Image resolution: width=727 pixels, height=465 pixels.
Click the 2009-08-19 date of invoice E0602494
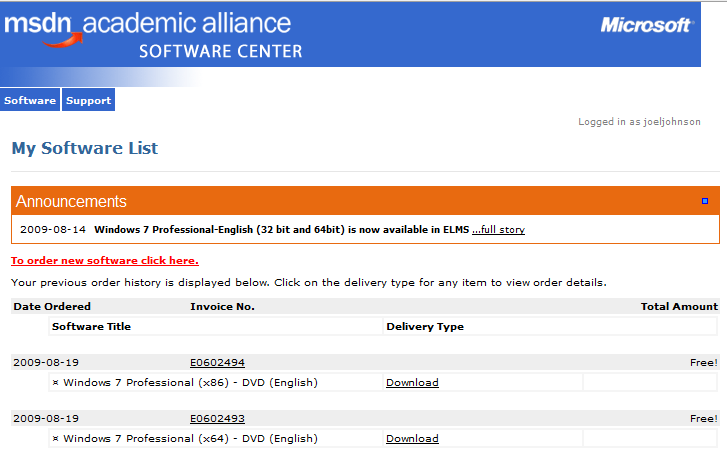(x=46, y=363)
